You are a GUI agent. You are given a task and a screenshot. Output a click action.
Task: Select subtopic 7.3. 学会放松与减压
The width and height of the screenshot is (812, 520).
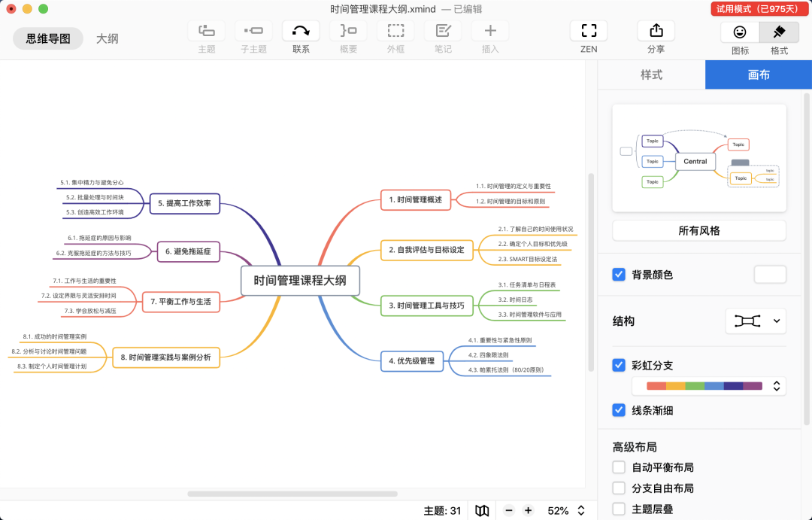(90, 311)
